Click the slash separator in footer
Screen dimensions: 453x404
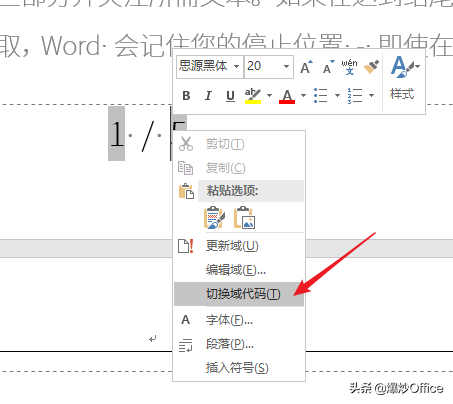pos(148,136)
